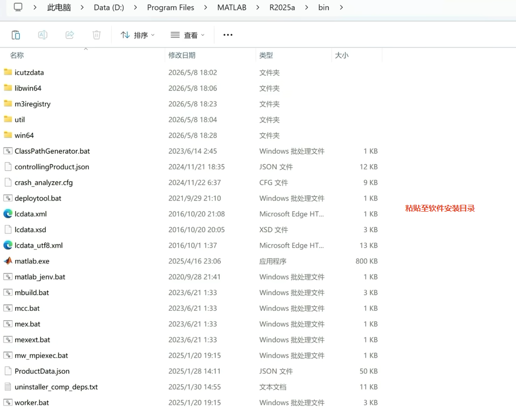The height and width of the screenshot is (420, 516).
Task: Click the rename icon in toolbar
Action: pyautogui.click(x=43, y=35)
